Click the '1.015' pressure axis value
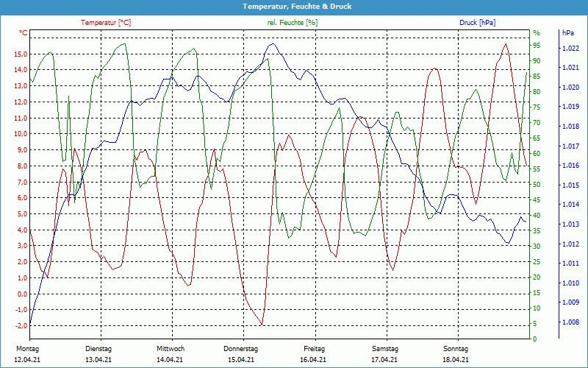This screenshot has width=588, height=368. click(571, 185)
